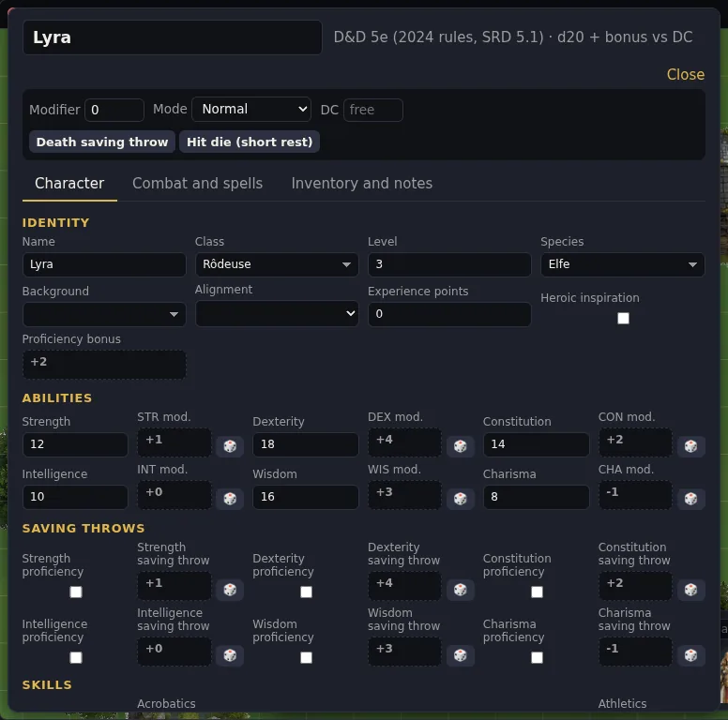This screenshot has height=720, width=728.
Task: Close the character sheet
Action: tap(685, 74)
